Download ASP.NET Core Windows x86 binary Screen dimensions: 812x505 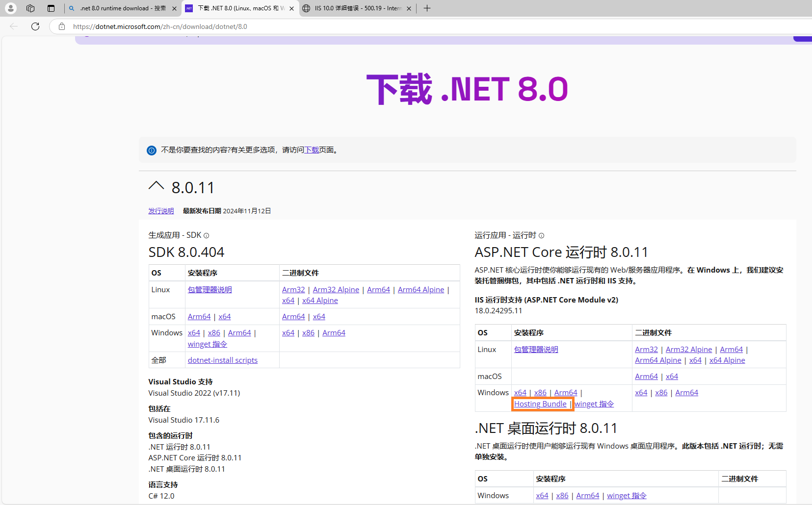click(x=661, y=393)
